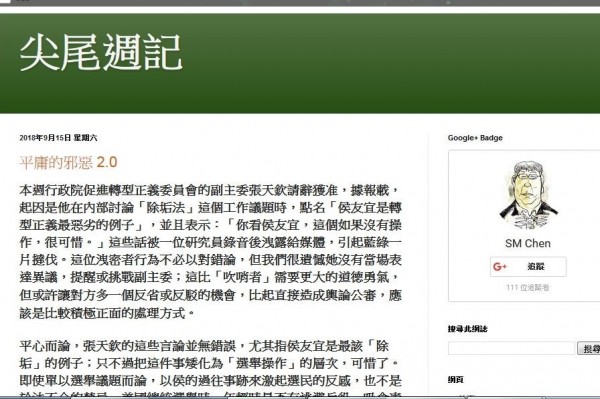The height and width of the screenshot is (399, 600).
Task: Open the 尖尾週記 blog title header
Action: [x=101, y=53]
